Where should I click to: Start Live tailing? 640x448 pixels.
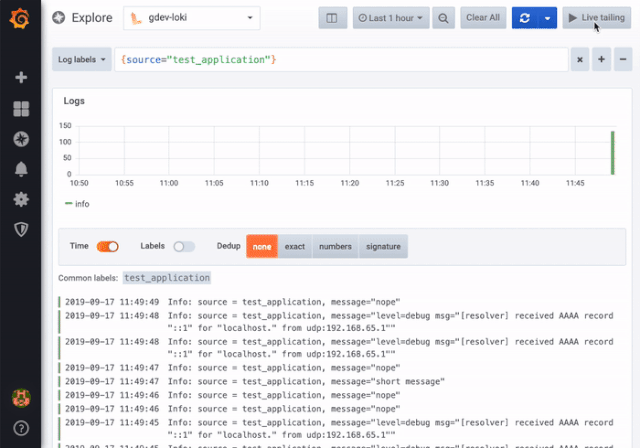coord(596,18)
